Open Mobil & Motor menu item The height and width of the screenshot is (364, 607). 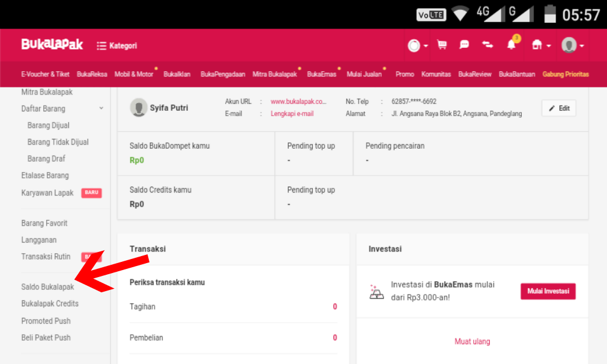click(x=134, y=74)
